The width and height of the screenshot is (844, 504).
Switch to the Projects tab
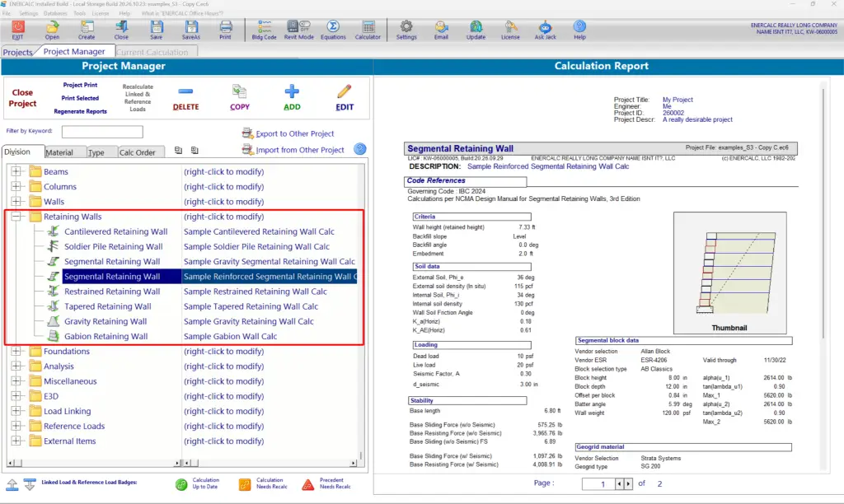(18, 52)
